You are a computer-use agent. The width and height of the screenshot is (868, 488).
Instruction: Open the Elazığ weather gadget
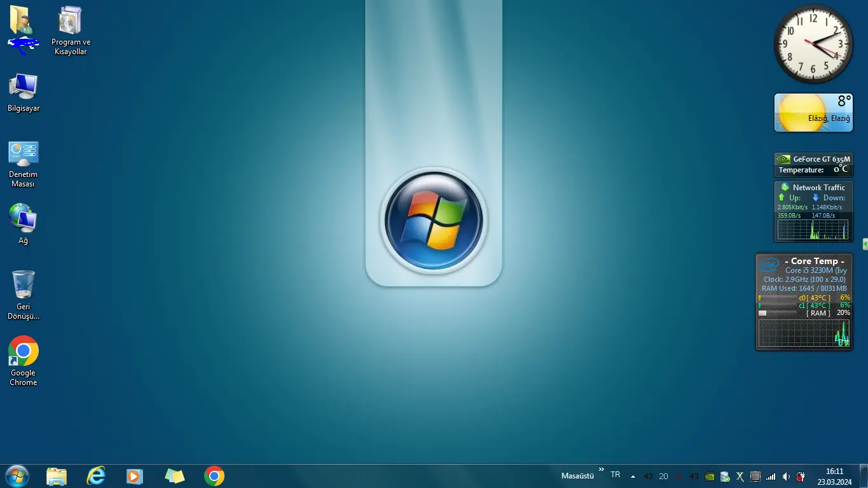(x=813, y=113)
